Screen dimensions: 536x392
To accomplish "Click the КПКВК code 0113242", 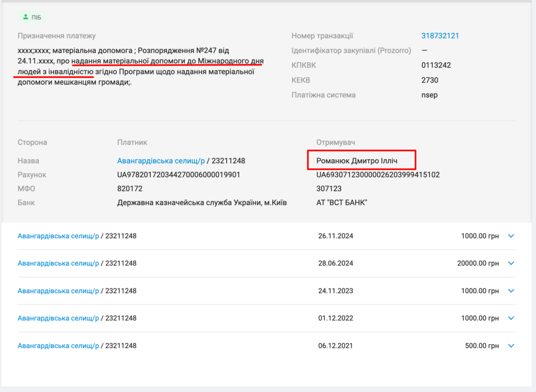I will coord(436,65).
